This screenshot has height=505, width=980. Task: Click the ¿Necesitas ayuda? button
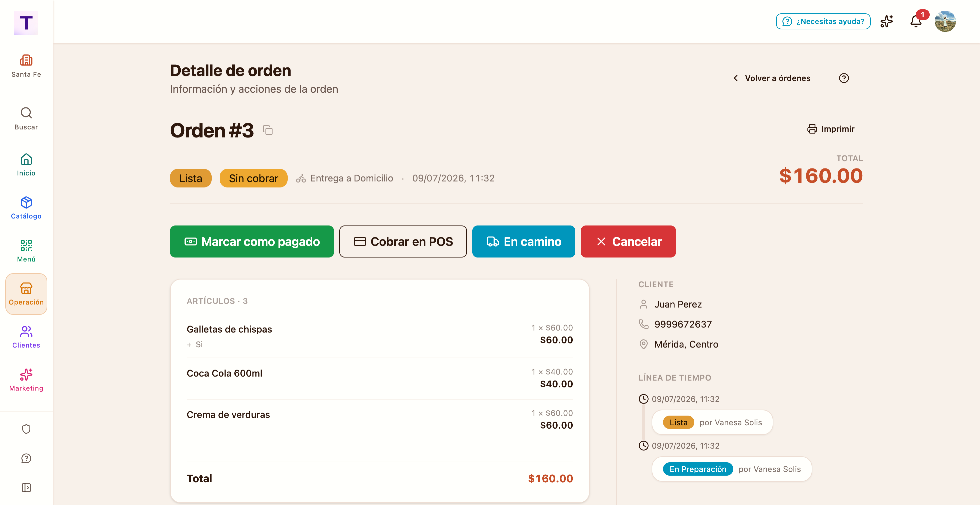pos(823,21)
